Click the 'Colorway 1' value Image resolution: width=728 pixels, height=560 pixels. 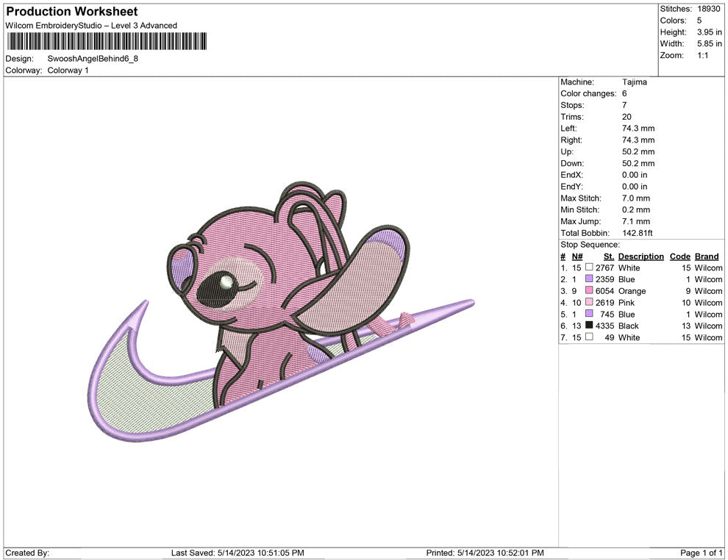click(x=68, y=71)
